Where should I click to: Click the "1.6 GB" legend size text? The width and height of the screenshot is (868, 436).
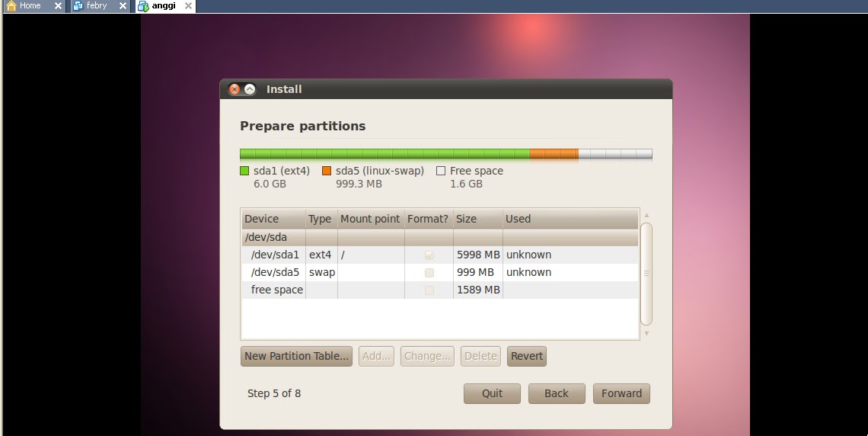pos(466,184)
